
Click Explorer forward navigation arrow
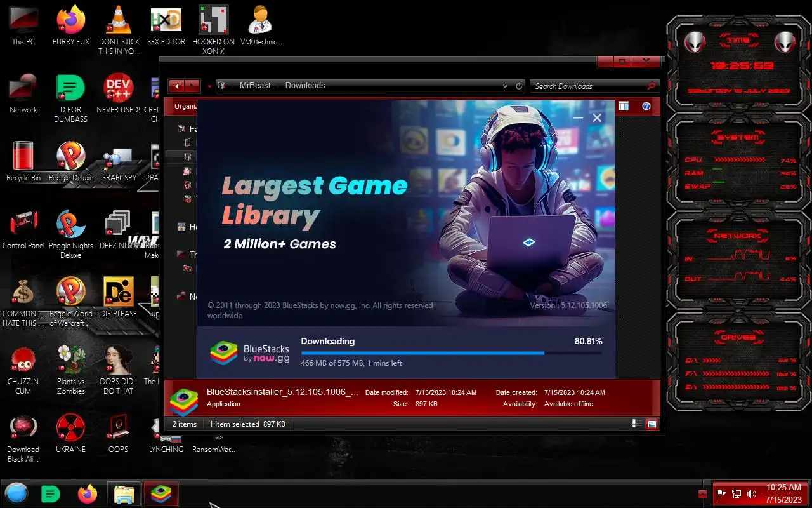pyautogui.click(x=193, y=86)
